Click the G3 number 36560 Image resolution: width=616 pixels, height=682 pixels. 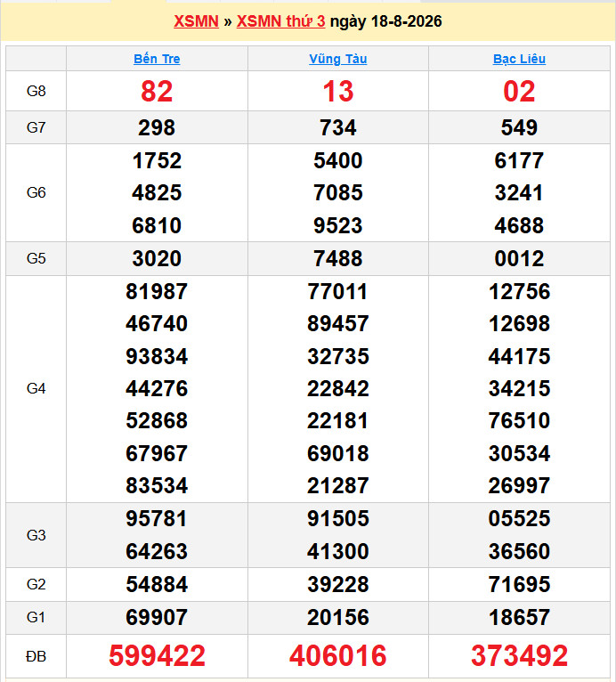point(520,551)
